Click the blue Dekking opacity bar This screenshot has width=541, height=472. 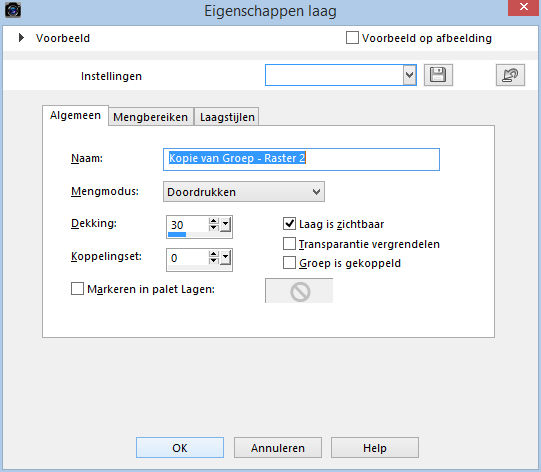[x=177, y=235]
